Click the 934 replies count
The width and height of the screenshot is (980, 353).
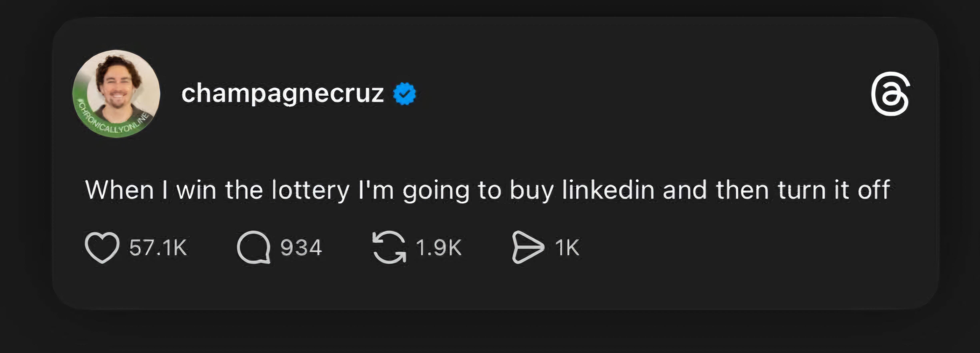[301, 248]
